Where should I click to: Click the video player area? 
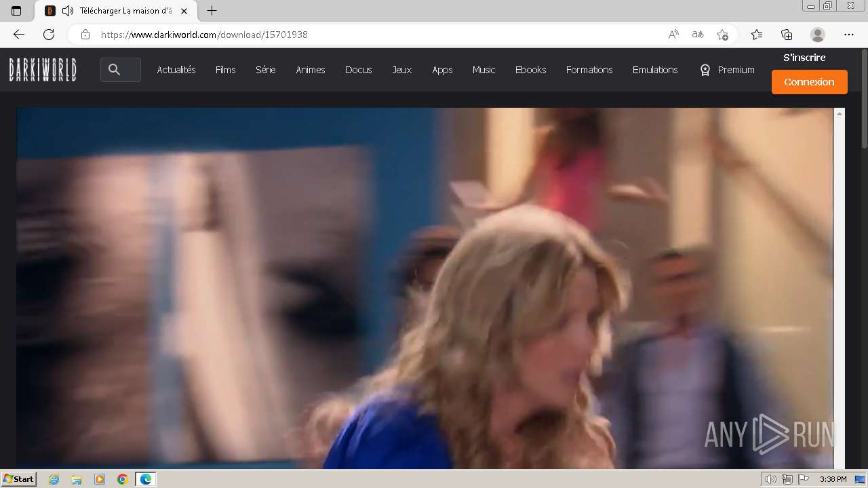[x=425, y=288]
